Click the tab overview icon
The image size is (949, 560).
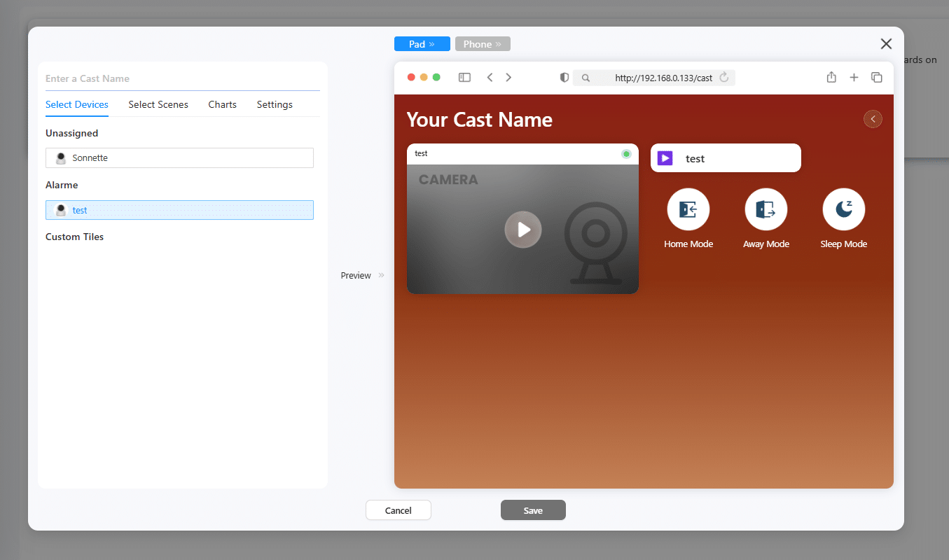[x=876, y=78]
